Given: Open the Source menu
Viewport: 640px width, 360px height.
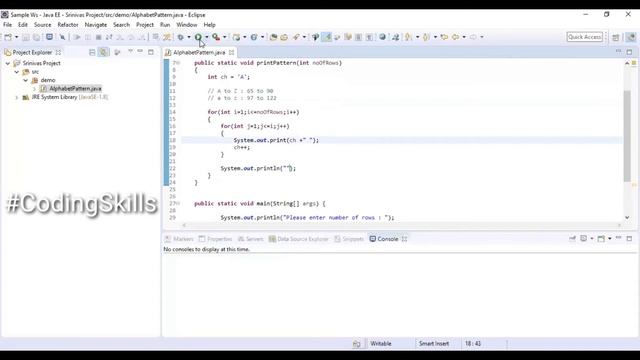Looking at the screenshot, I should tap(42, 25).
